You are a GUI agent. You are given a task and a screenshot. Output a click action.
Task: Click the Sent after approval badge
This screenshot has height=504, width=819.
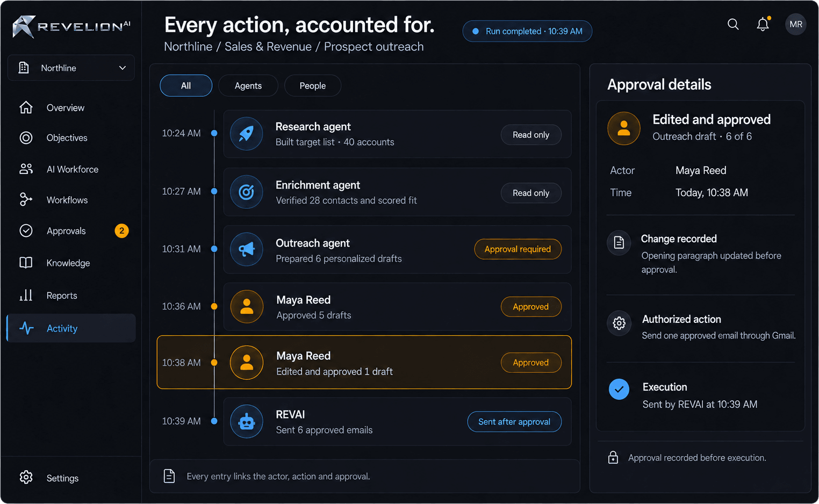coord(514,422)
